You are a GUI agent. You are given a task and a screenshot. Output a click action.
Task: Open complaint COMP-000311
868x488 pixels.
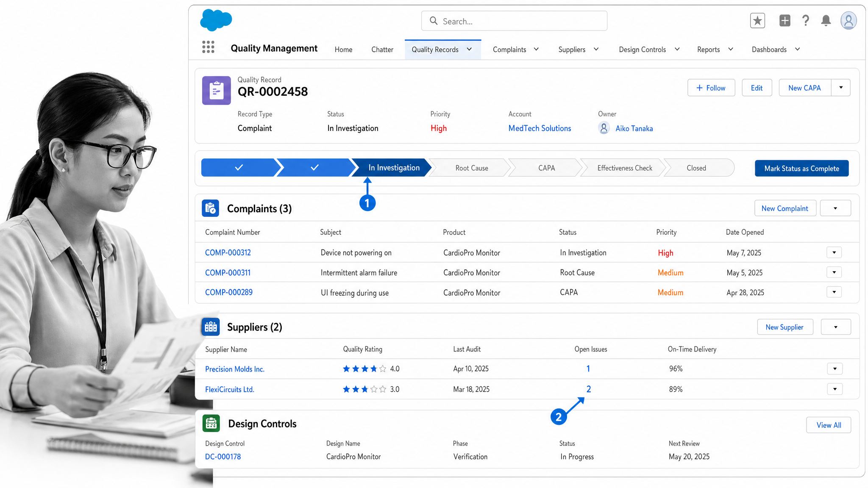pos(228,273)
